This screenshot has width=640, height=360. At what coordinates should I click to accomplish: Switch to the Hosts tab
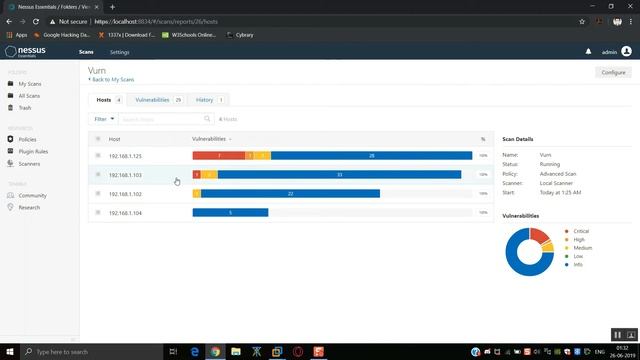(x=108, y=100)
